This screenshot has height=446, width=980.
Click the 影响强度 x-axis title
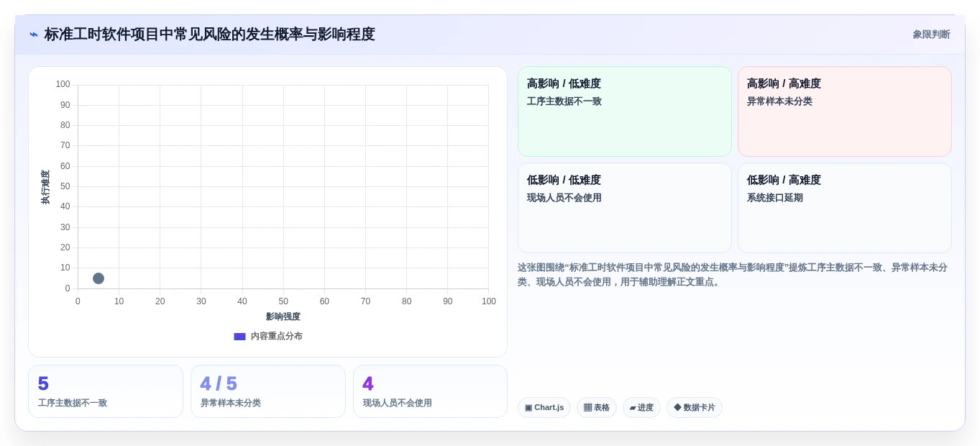click(283, 317)
